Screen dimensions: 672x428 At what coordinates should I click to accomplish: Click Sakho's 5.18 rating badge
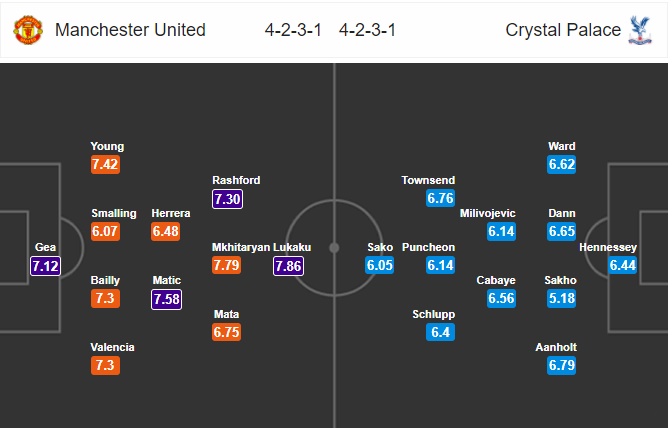(561, 299)
